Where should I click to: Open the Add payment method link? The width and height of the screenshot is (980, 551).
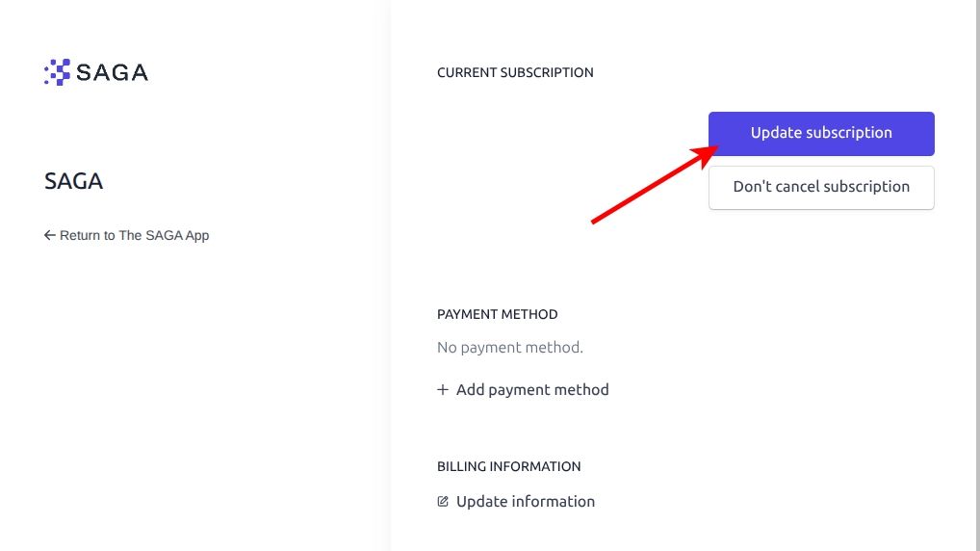coord(532,390)
